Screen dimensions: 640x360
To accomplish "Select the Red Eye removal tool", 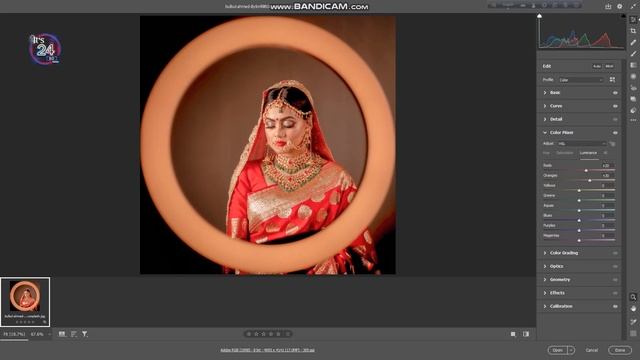I will coord(633,87).
